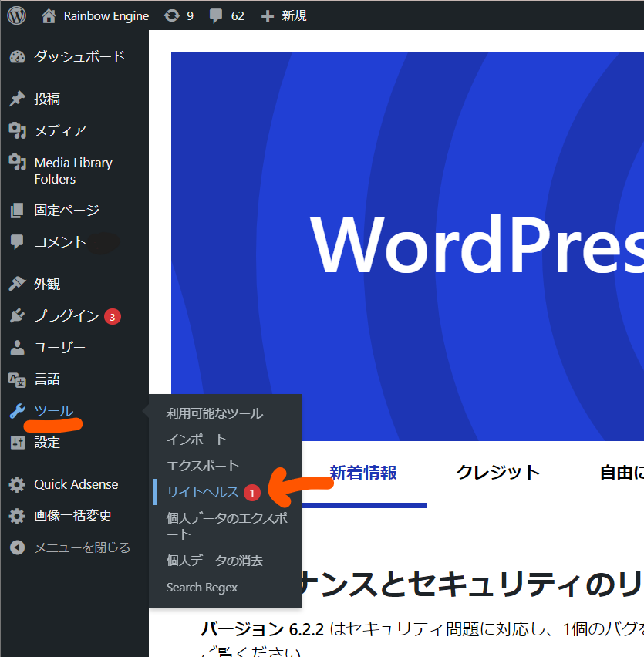Select 利用可能なツール in the submenu

pyautogui.click(x=214, y=413)
